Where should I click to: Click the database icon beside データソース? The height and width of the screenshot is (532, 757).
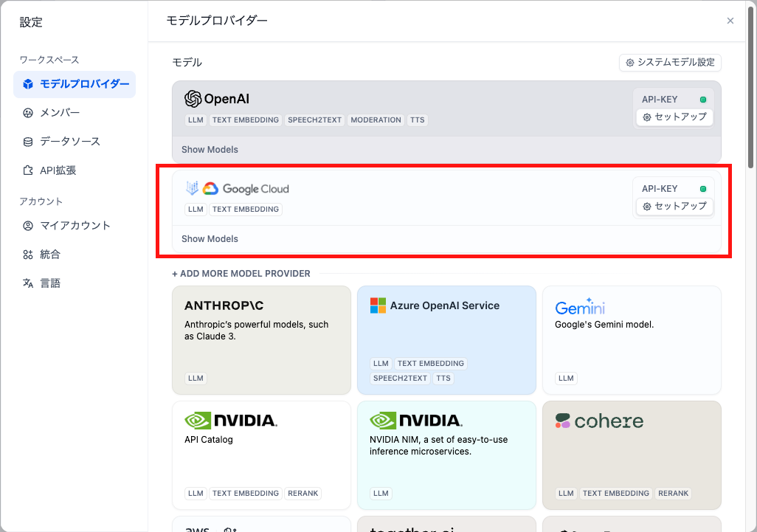tap(28, 142)
